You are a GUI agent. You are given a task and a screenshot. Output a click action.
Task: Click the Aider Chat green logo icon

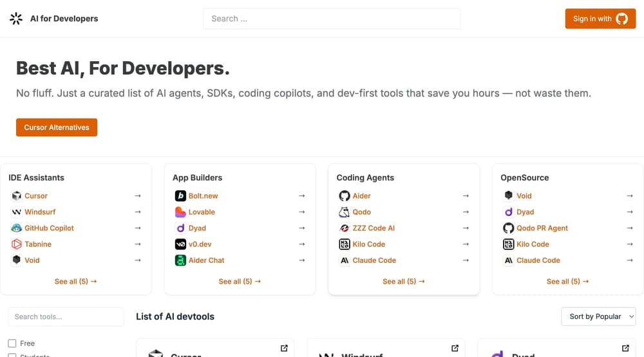pyautogui.click(x=180, y=260)
